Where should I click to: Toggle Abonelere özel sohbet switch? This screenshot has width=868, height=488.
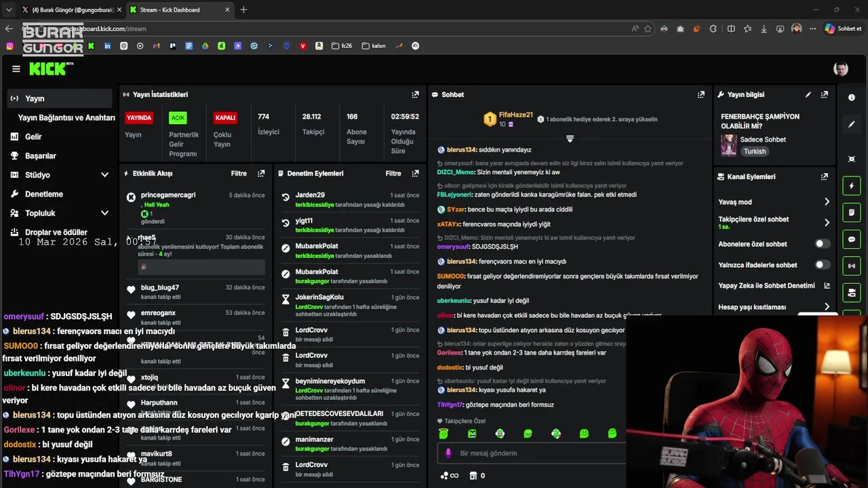[822, 244]
